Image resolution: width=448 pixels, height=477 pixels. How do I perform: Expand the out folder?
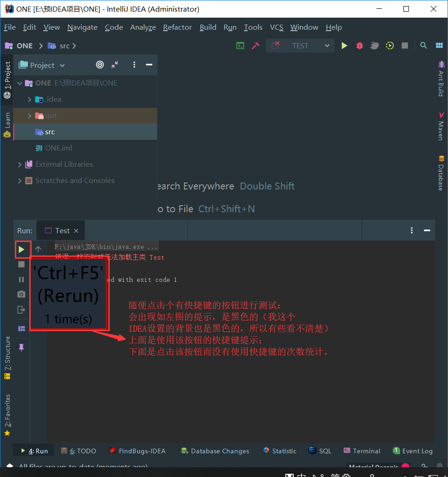click(30, 116)
